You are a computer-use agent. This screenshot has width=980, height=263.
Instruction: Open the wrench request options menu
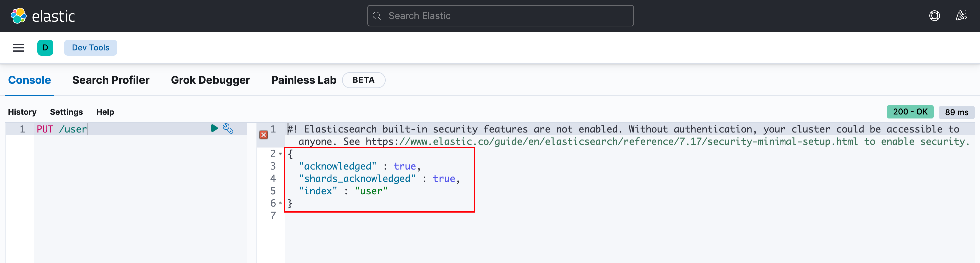coord(228,128)
